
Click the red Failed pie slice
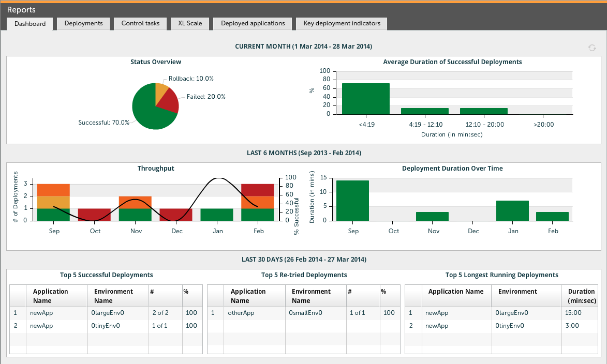pyautogui.click(x=168, y=102)
